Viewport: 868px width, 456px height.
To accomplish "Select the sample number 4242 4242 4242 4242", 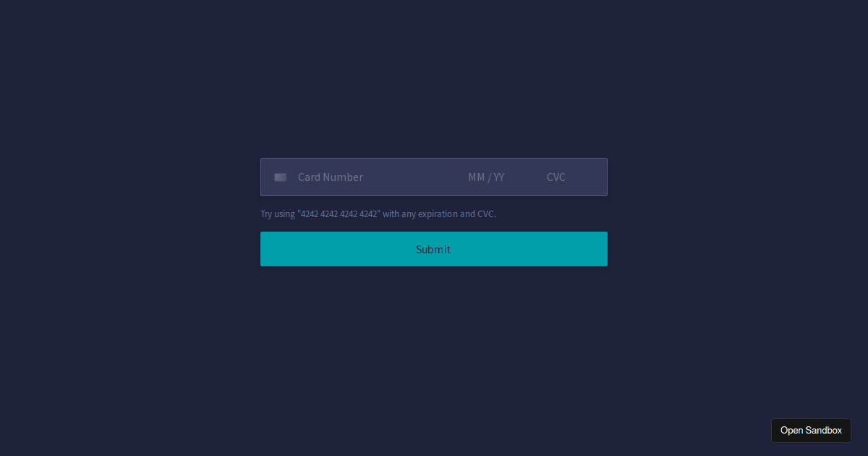I will coord(339,214).
